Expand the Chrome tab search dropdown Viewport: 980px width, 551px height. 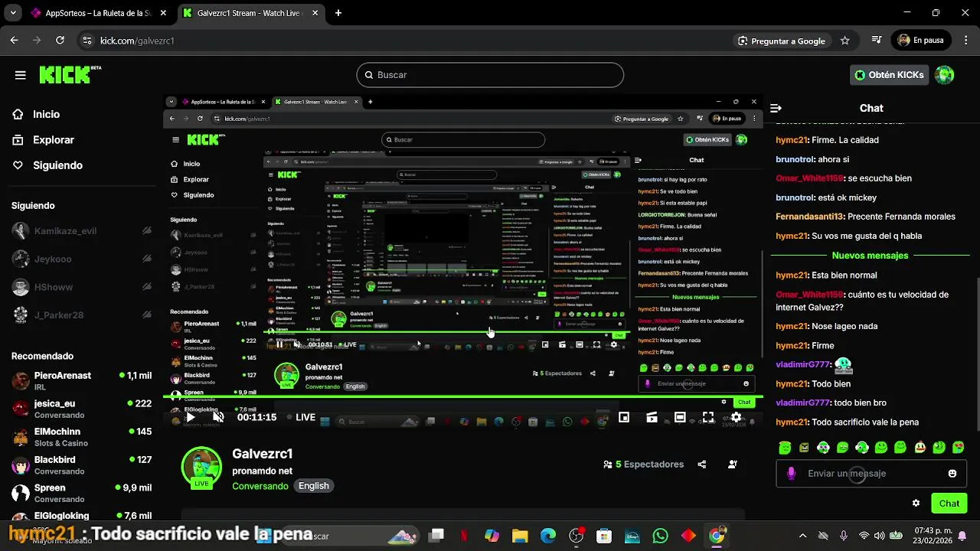12,13
